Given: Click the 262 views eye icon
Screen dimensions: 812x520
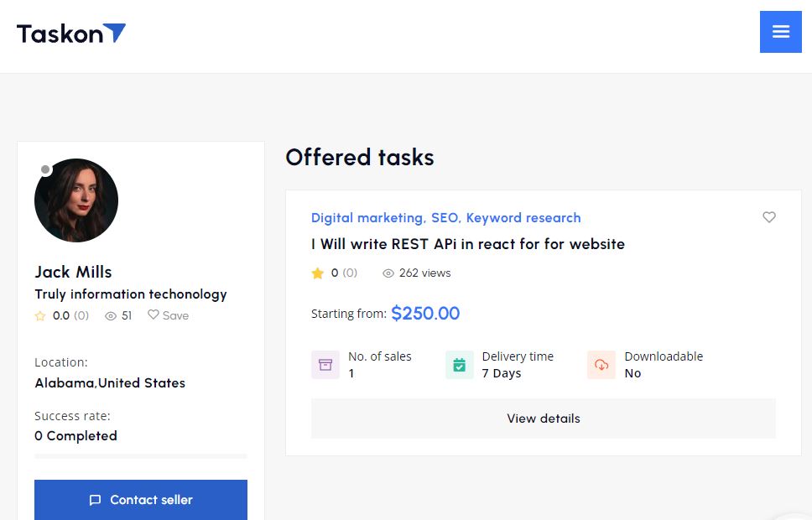Looking at the screenshot, I should 388,273.
